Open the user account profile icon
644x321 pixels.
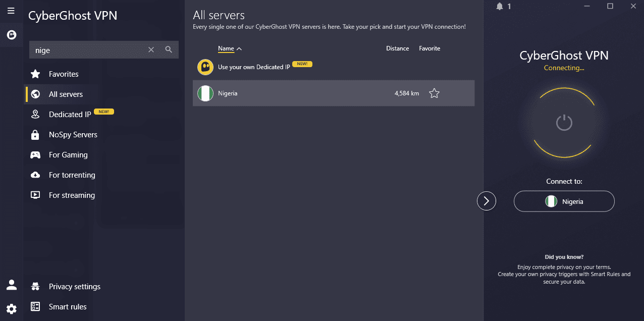[x=11, y=285]
